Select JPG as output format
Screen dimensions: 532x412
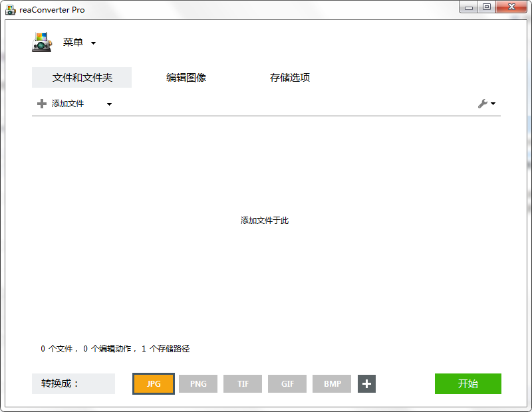click(x=154, y=384)
